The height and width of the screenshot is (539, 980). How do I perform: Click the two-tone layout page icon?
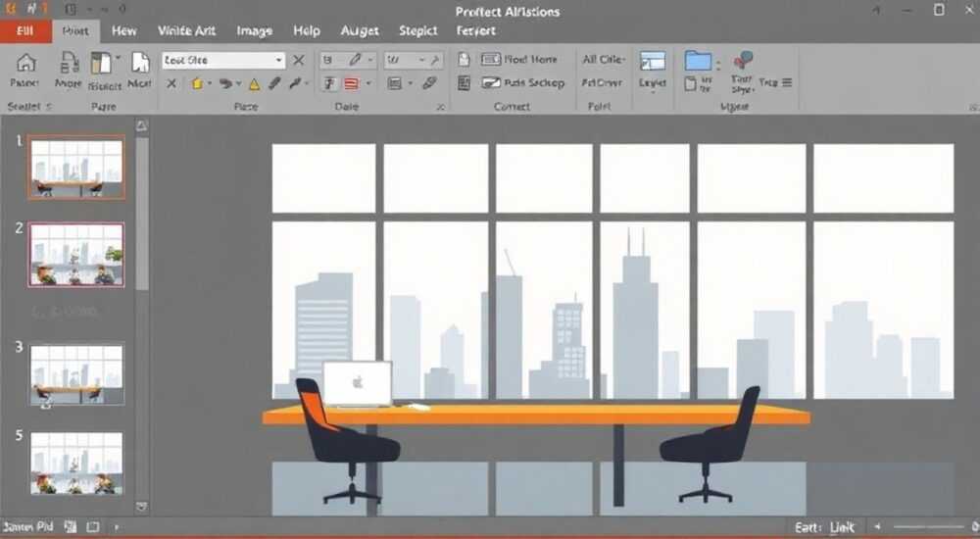(101, 64)
